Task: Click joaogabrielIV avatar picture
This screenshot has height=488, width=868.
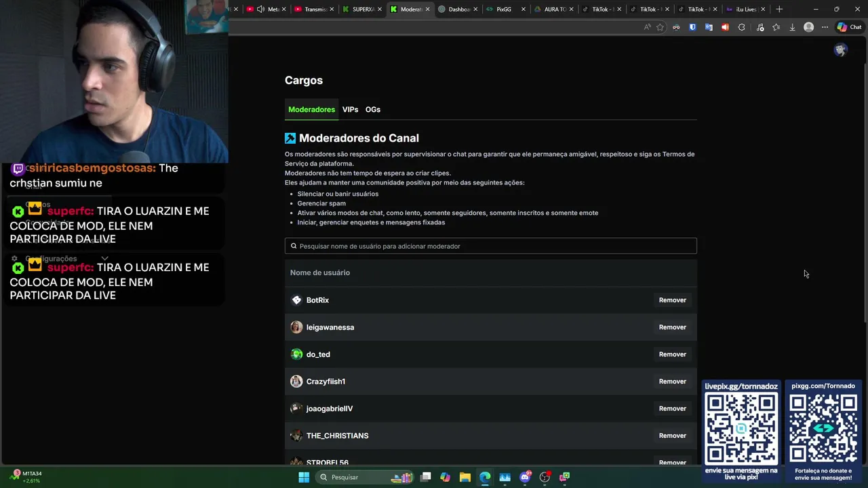Action: click(x=296, y=409)
